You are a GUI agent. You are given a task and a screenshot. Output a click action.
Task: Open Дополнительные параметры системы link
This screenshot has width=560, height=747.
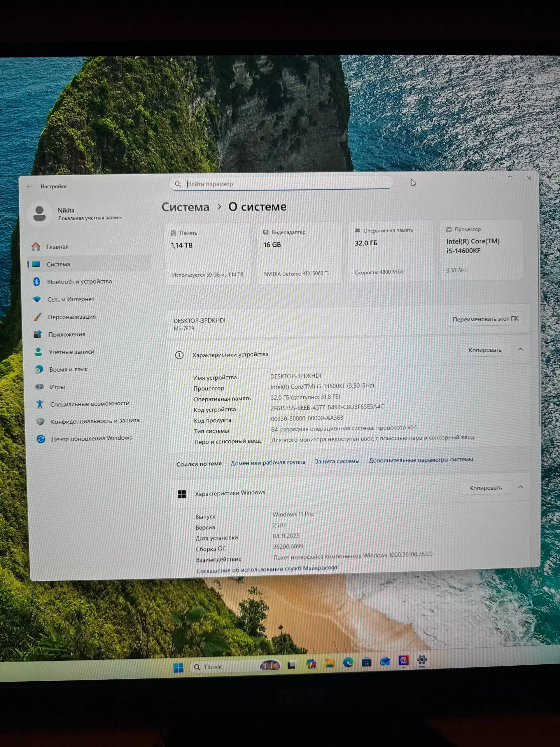coord(421,460)
